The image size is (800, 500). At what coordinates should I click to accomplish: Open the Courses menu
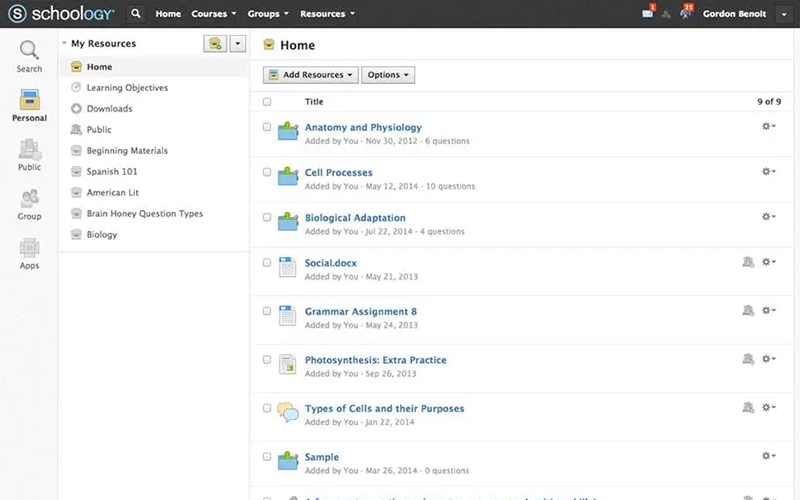[214, 14]
